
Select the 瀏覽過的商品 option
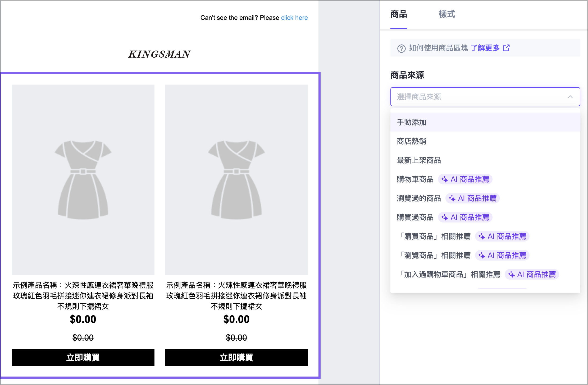(x=419, y=198)
